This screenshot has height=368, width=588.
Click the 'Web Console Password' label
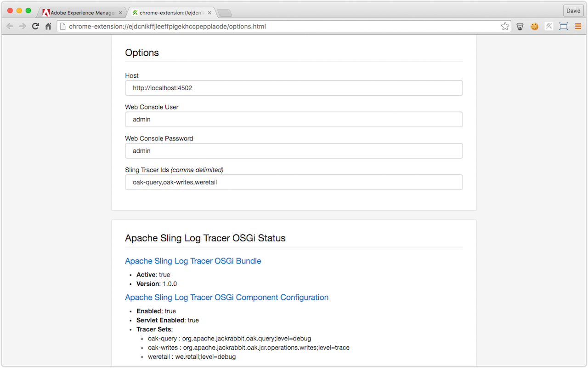(159, 138)
